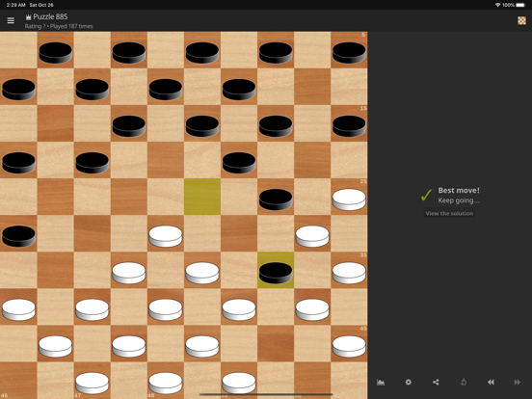Tap the highlighted empty square 23
Screen dimensions: 532x399
(x=202, y=197)
